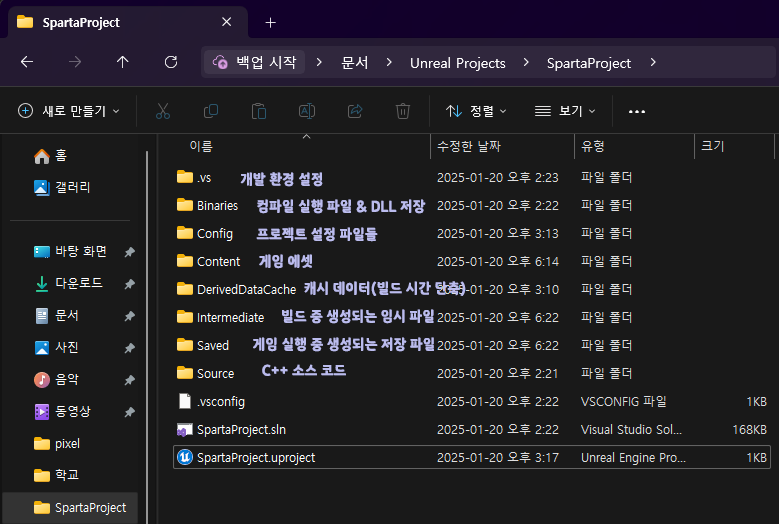The height and width of the screenshot is (524, 779).
Task: Sort by 유형 column header
Action: [592, 146]
